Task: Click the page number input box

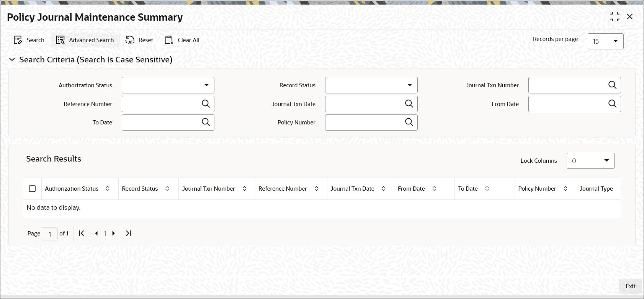Action: [50, 234]
